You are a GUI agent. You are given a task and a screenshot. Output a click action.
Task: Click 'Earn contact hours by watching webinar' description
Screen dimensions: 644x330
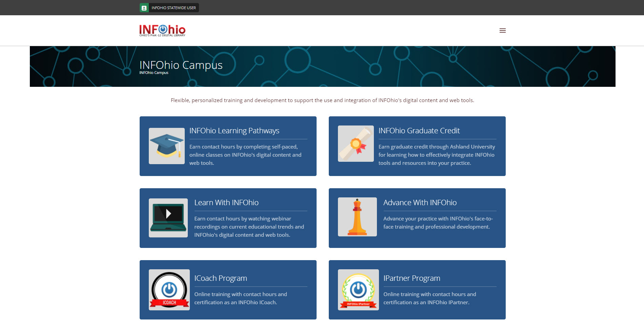tap(249, 227)
